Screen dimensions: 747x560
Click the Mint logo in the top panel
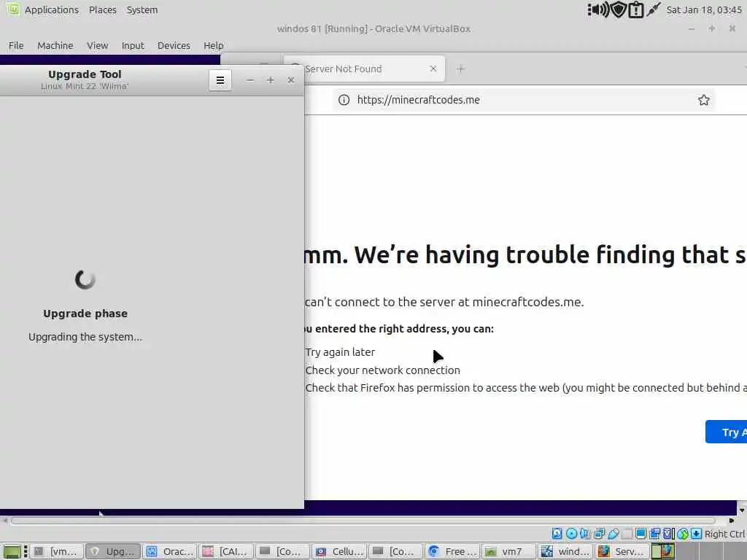pos(12,9)
